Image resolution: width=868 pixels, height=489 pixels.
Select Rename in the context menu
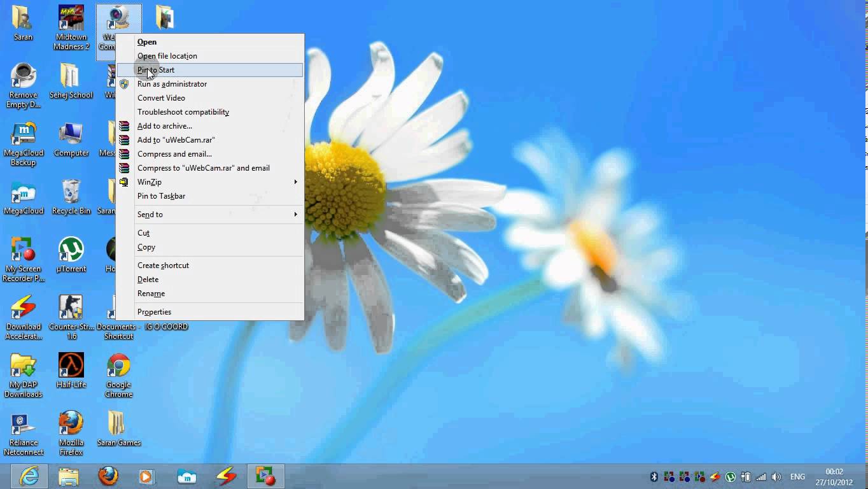(210, 294)
